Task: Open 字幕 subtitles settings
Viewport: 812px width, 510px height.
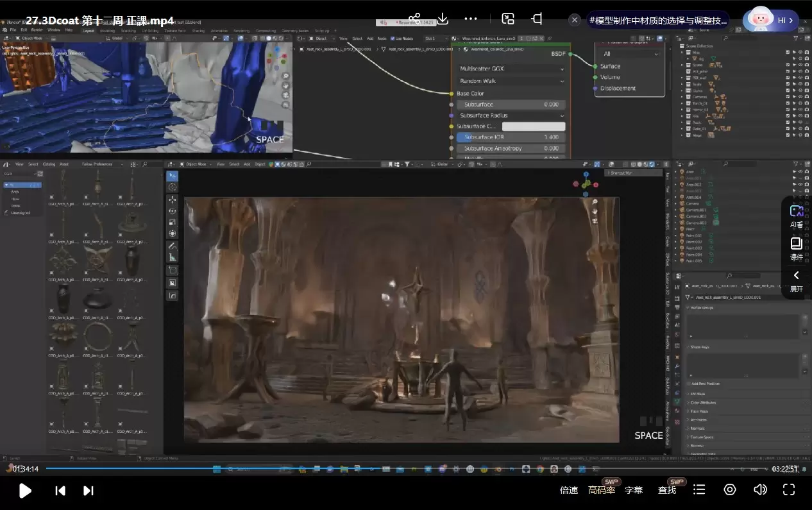Action: 634,490
